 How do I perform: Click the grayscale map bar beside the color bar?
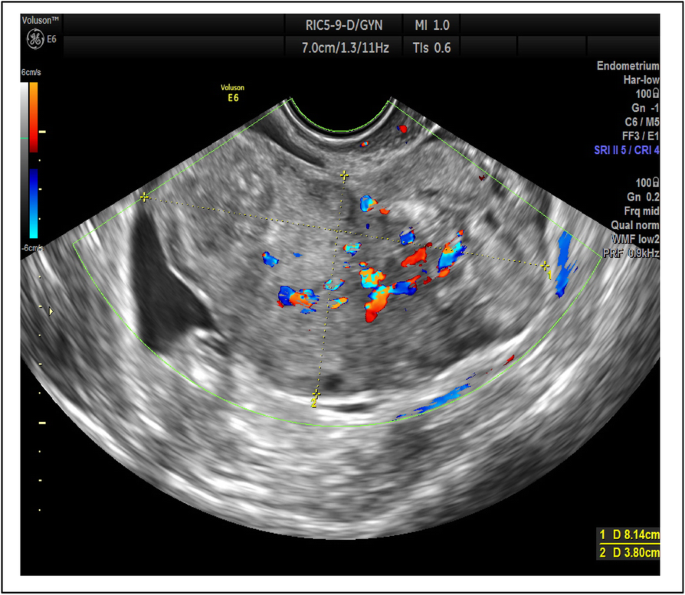24,160
